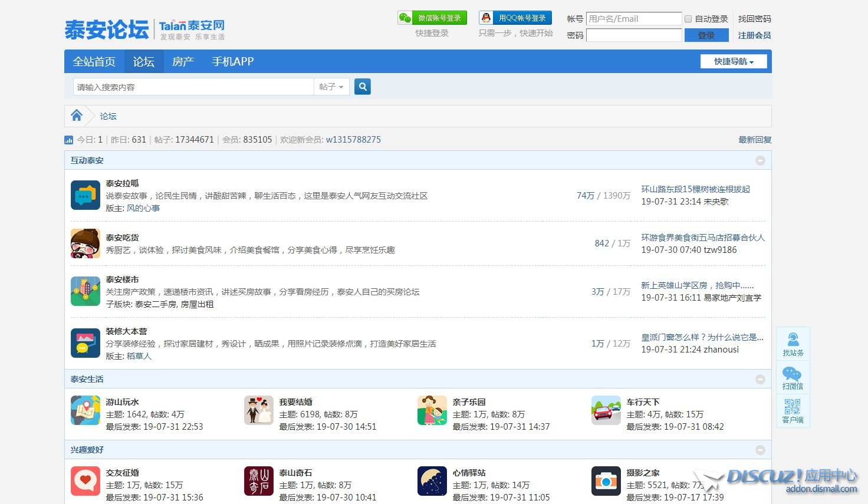Click the statistics chart icon beside 今日
The image size is (868, 504).
coord(68,140)
